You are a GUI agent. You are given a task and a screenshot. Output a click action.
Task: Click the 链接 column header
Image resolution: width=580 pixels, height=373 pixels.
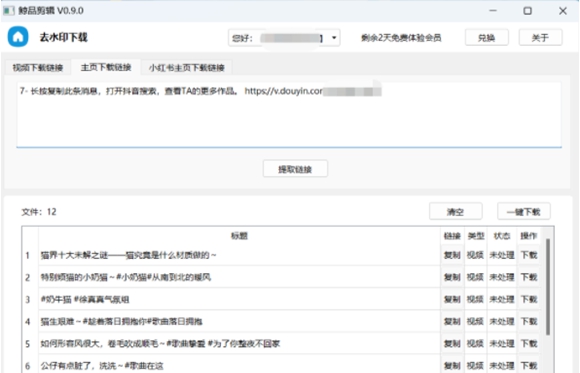[x=452, y=236]
